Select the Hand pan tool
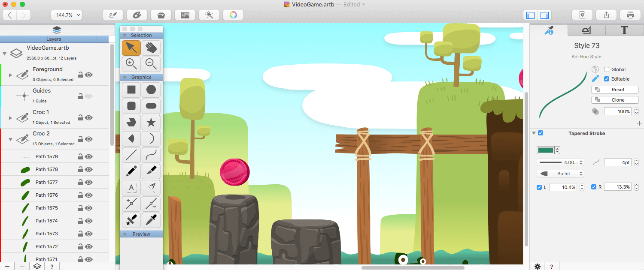644x270 pixels. [151, 48]
